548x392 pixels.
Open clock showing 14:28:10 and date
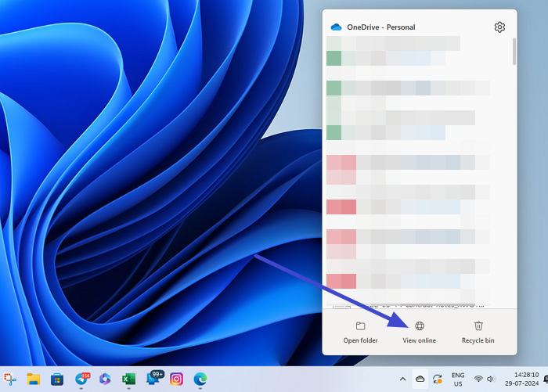521,379
